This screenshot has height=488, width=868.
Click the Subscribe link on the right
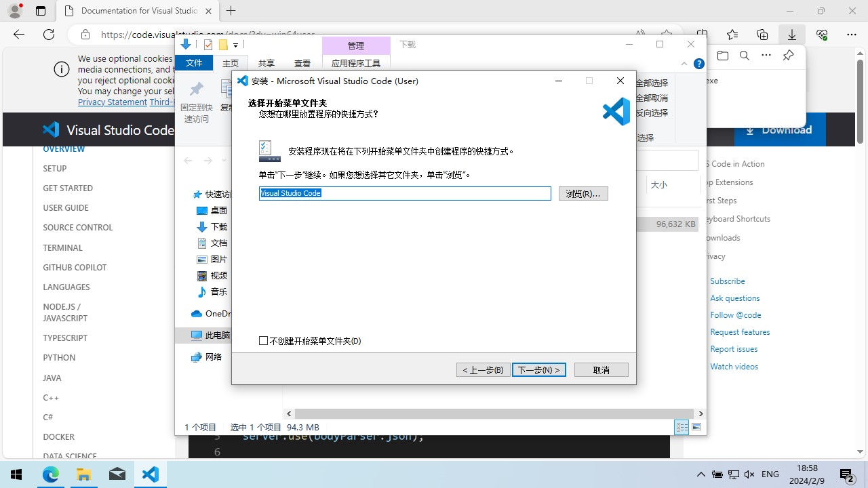point(728,281)
